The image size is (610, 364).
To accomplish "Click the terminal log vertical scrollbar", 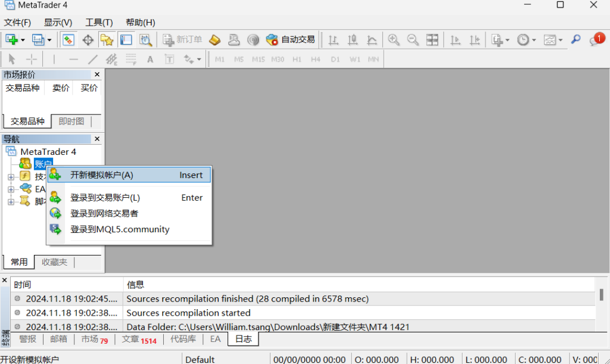I will (x=602, y=295).
